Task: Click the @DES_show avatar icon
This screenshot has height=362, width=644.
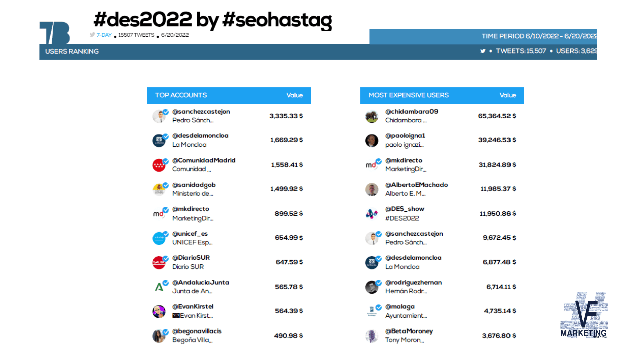Action: 372,214
